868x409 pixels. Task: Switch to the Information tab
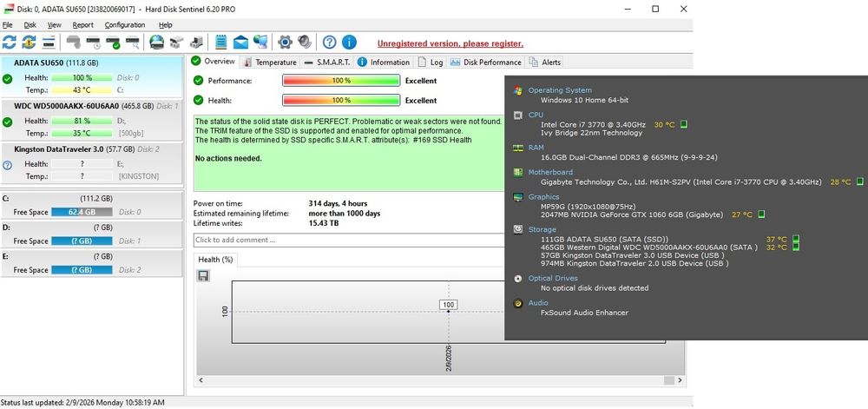[384, 62]
